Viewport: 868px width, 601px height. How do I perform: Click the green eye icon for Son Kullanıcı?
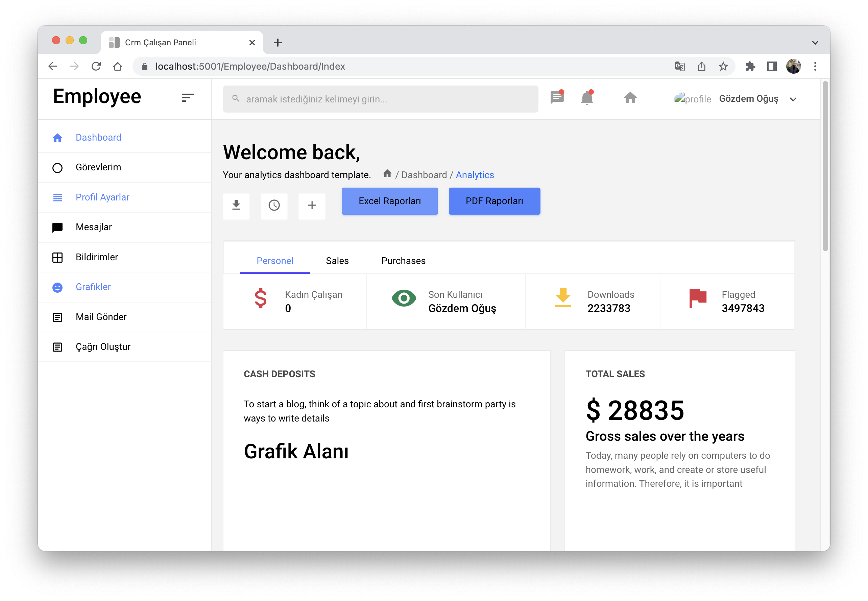404,298
